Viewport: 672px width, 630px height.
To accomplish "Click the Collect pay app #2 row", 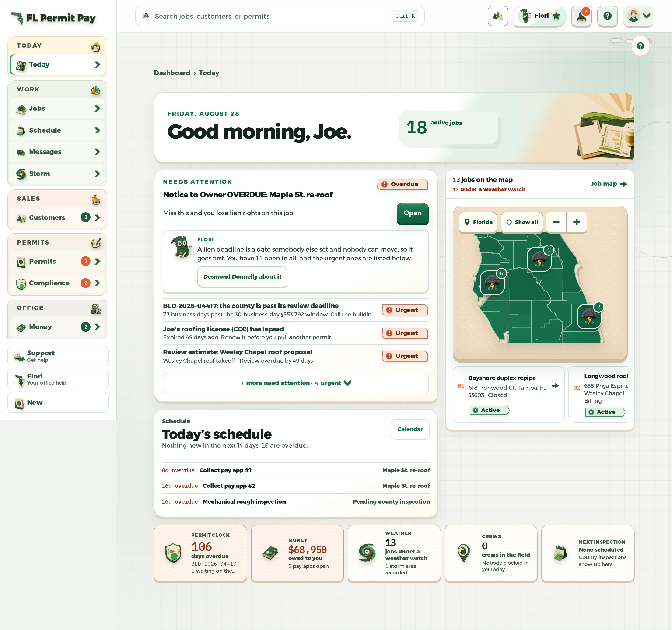I will click(x=296, y=486).
